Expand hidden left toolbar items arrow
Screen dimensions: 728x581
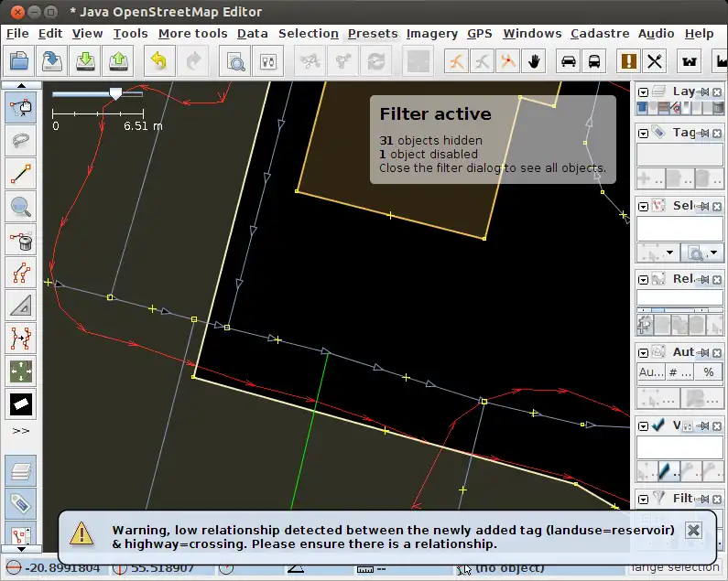(x=20, y=430)
